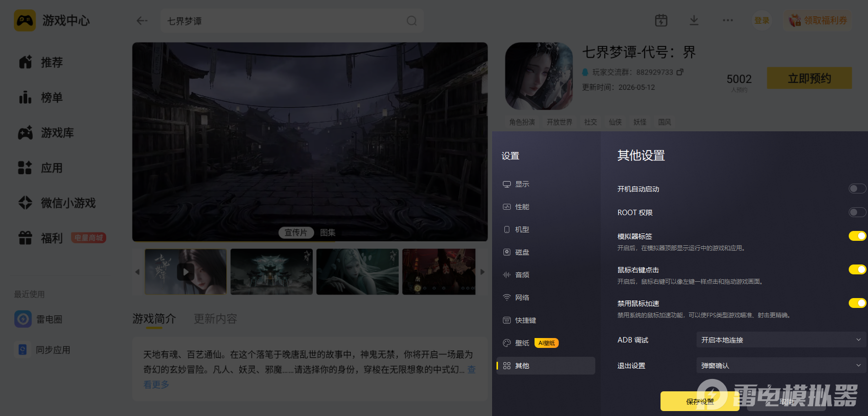The height and width of the screenshot is (416, 868).
Task: Select the second temple screenshot thumbnail
Action: click(272, 272)
